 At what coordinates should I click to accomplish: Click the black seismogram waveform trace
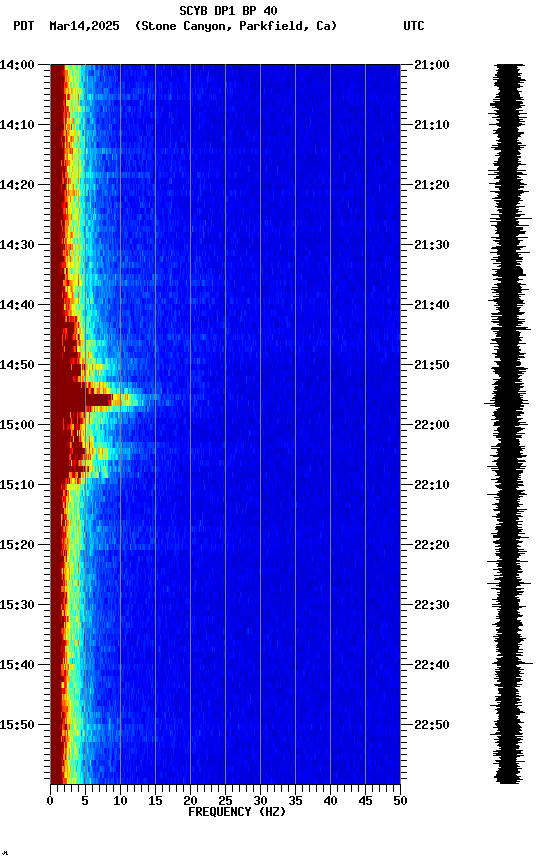(509, 424)
